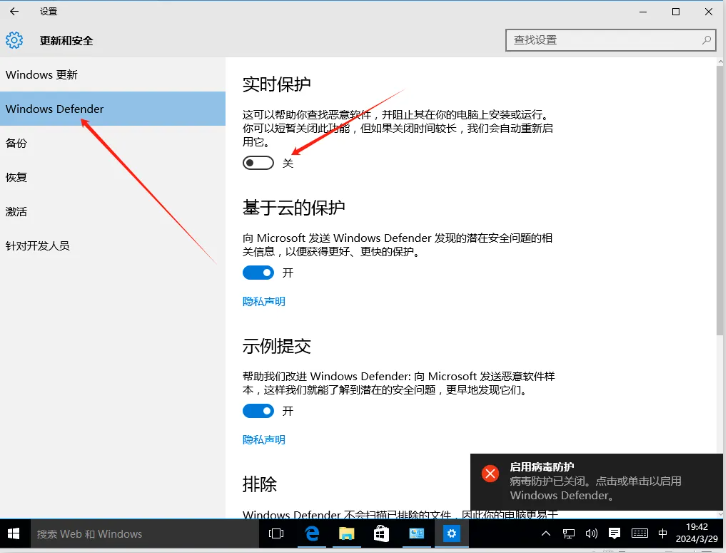Select 针对开发人员 in the sidebar
Image resolution: width=726 pixels, height=553 pixels.
pos(37,245)
